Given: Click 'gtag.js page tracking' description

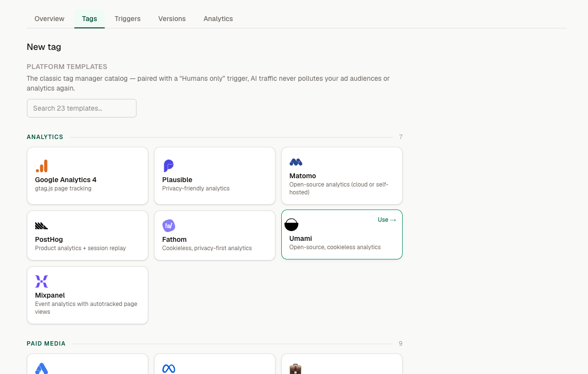Looking at the screenshot, I should click(63, 188).
